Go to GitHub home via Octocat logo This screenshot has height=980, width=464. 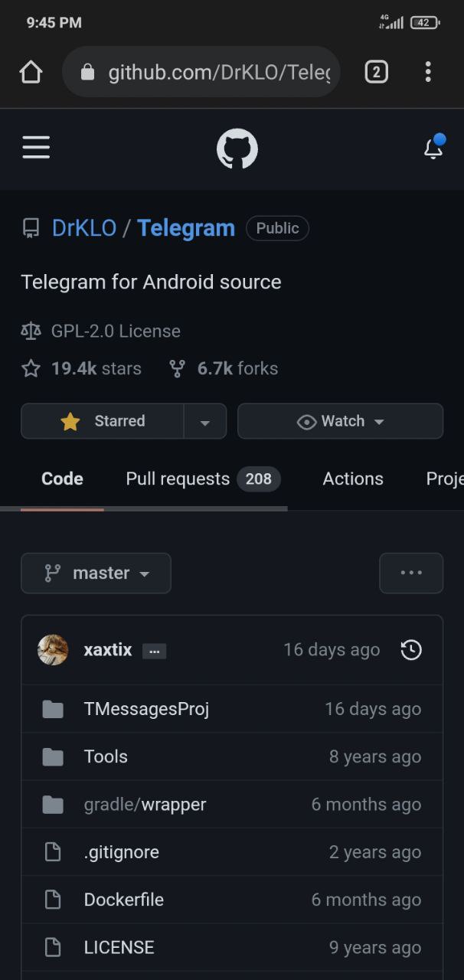(x=237, y=149)
